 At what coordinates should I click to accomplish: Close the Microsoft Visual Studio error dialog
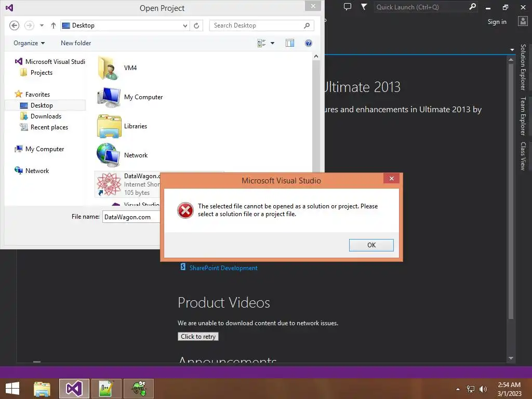coord(392,179)
